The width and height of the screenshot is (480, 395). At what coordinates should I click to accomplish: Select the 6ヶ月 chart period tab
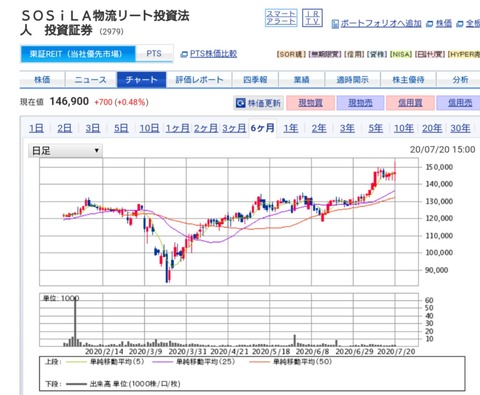(x=263, y=128)
